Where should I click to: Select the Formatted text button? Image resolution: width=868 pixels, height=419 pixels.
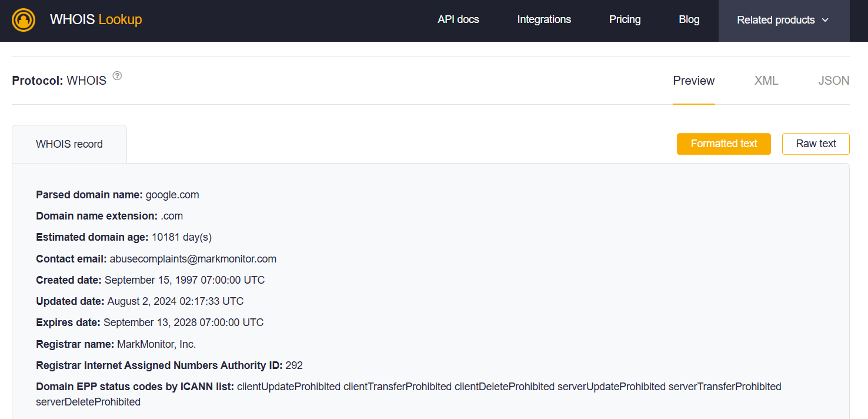pos(724,144)
